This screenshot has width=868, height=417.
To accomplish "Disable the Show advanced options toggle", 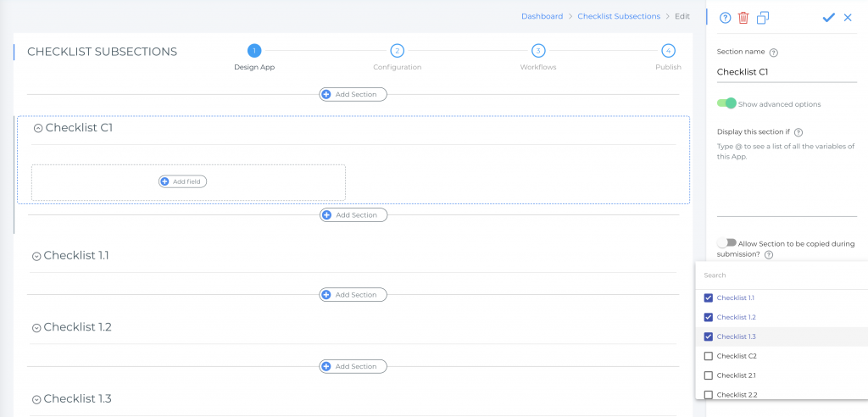I will pos(726,103).
